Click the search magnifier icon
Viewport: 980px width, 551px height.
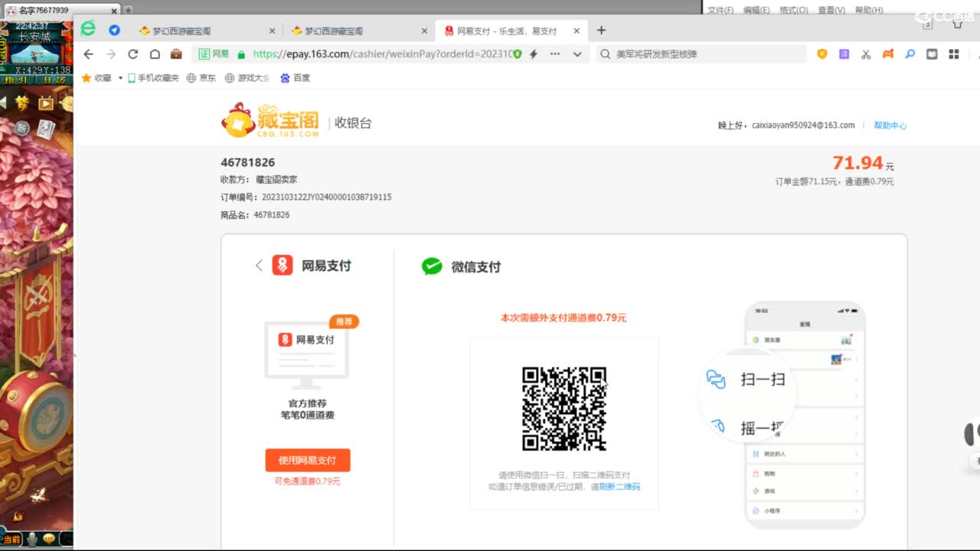pos(605,54)
